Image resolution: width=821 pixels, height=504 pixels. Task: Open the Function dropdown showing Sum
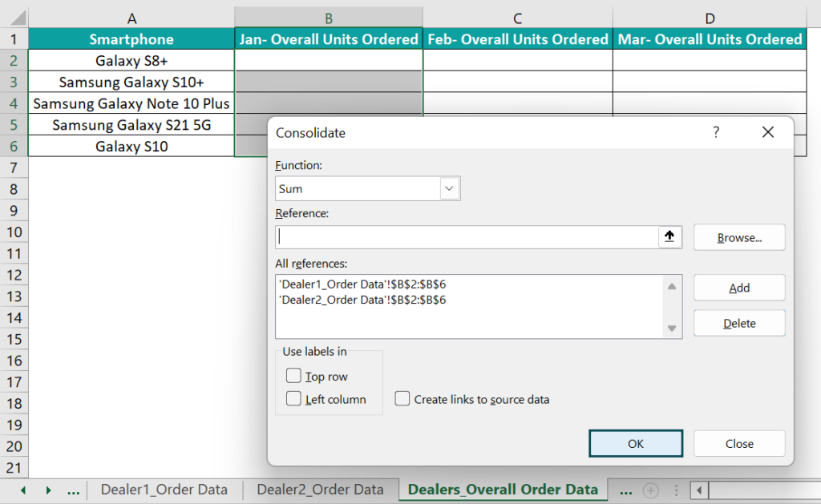tap(449, 188)
